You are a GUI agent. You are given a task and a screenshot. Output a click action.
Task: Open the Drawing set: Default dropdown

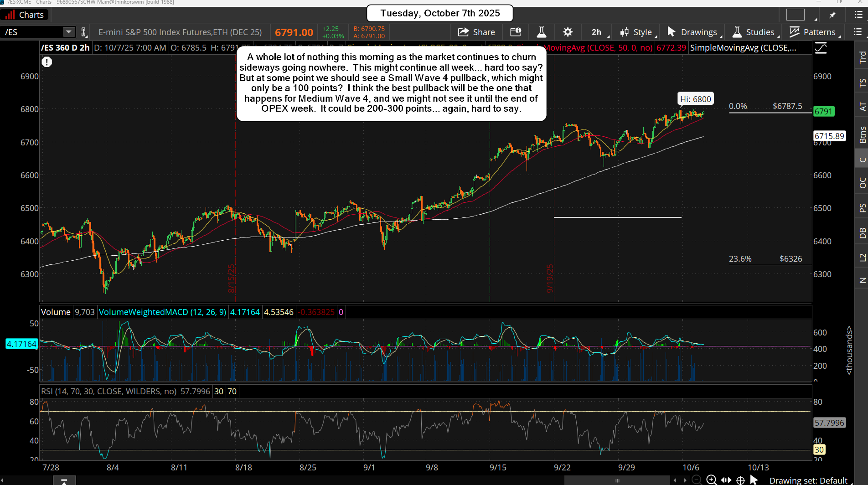pyautogui.click(x=808, y=480)
